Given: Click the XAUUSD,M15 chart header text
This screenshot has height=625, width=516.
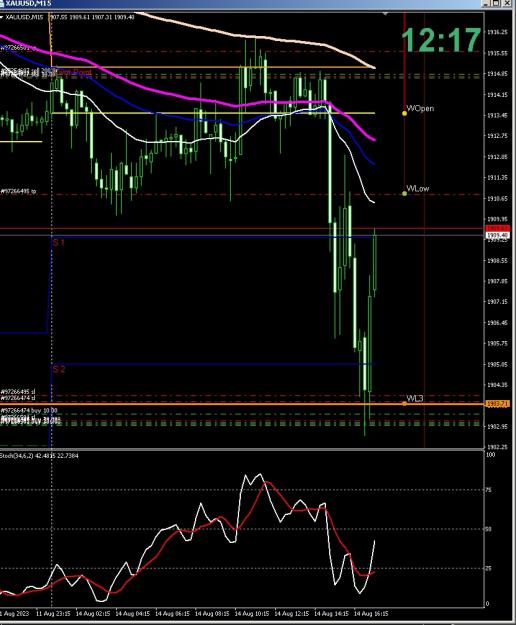Looking at the screenshot, I should 24,18.
